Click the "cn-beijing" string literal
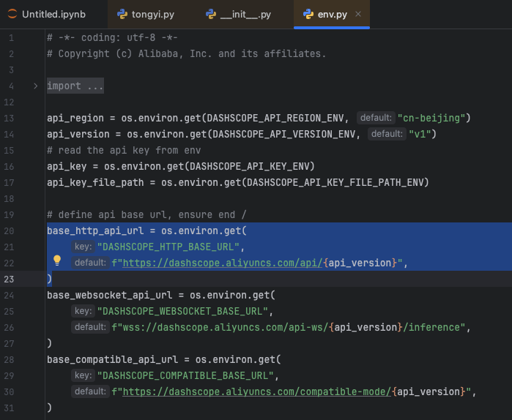The height and width of the screenshot is (420, 512). (431, 118)
